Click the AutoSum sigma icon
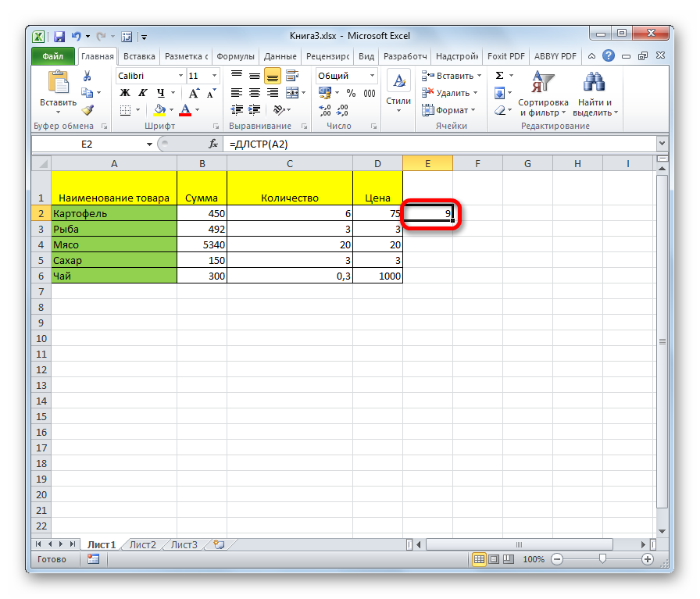This screenshot has height=599, width=700. coord(499,76)
